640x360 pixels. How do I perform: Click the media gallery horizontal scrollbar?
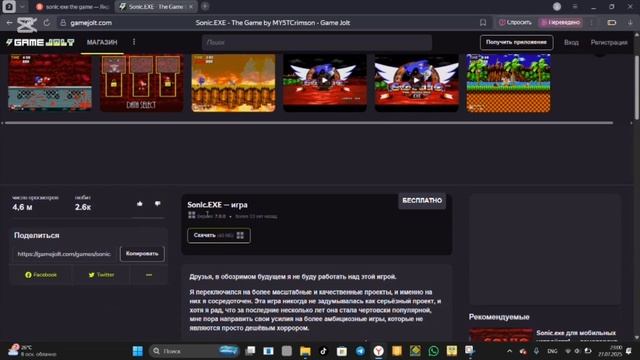click(309, 123)
